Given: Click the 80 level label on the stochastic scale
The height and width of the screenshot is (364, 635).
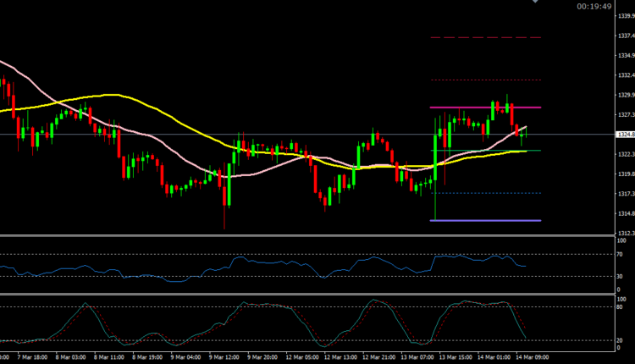Looking at the screenshot, I should [x=619, y=306].
